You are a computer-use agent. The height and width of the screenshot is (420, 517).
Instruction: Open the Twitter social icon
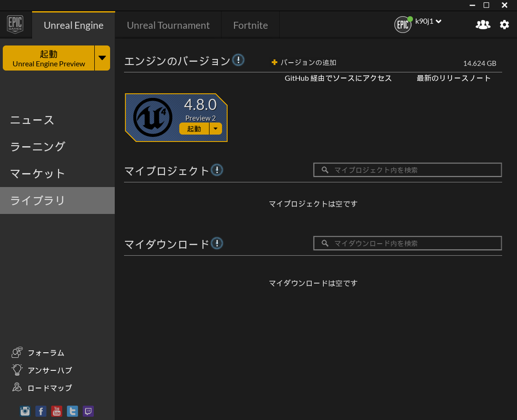pos(72,411)
